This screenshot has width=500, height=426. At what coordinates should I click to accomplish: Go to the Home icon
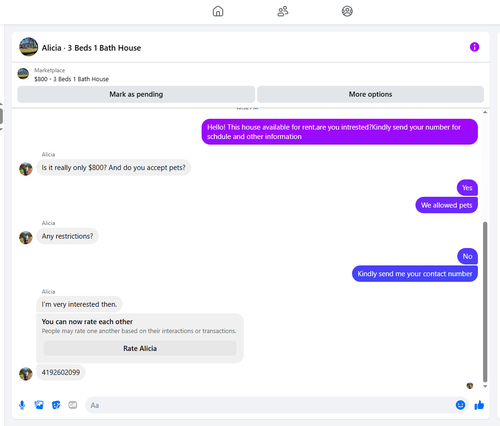pos(218,11)
